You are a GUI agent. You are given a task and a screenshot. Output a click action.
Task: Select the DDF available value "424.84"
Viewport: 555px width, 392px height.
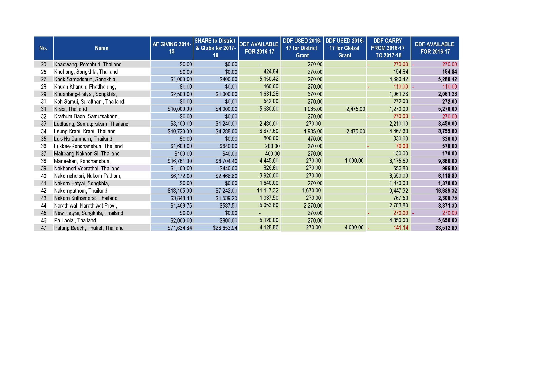(271, 72)
